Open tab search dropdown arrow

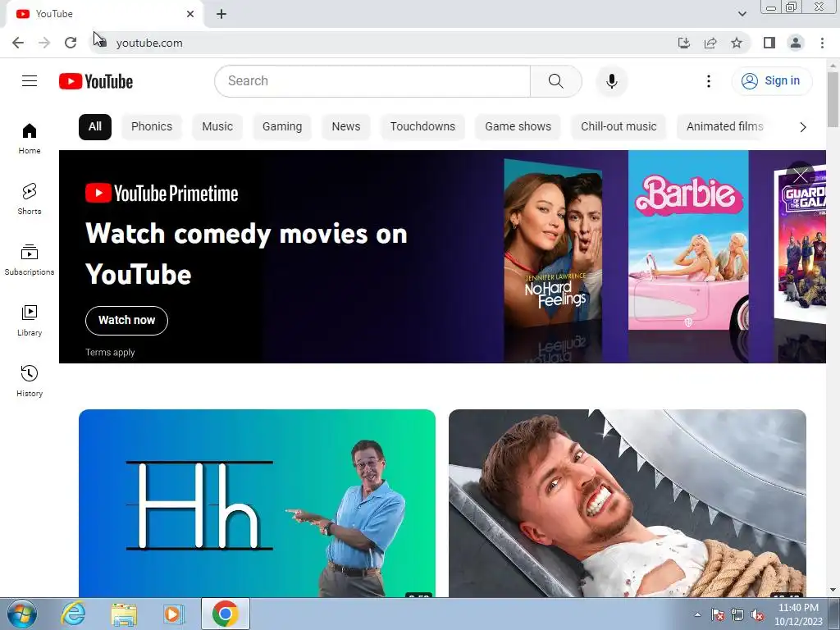pos(742,14)
